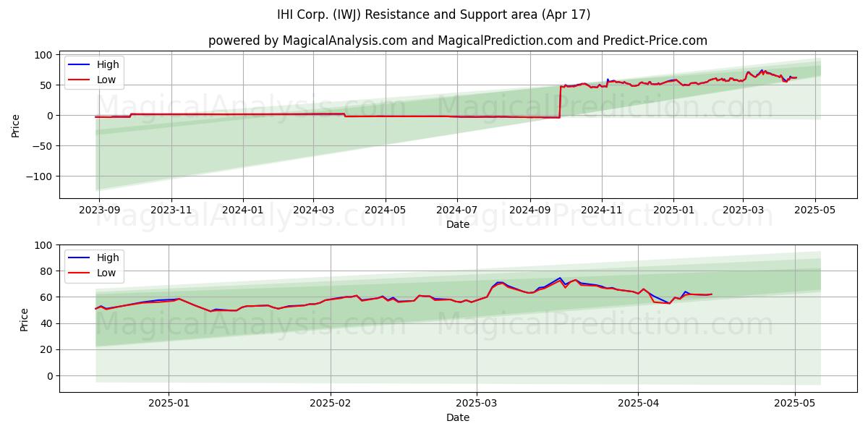Click the '2024-07' tick label on top chart
The height and width of the screenshot is (434, 868).
(457, 210)
